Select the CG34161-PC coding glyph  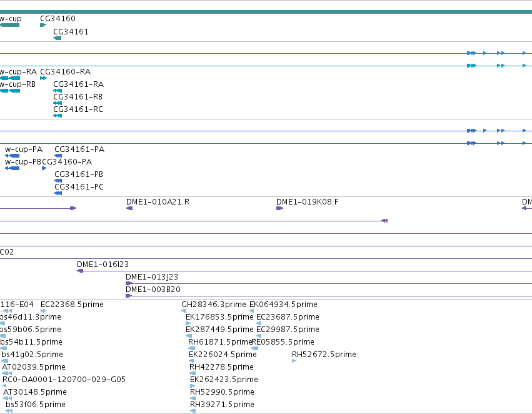click(58, 193)
